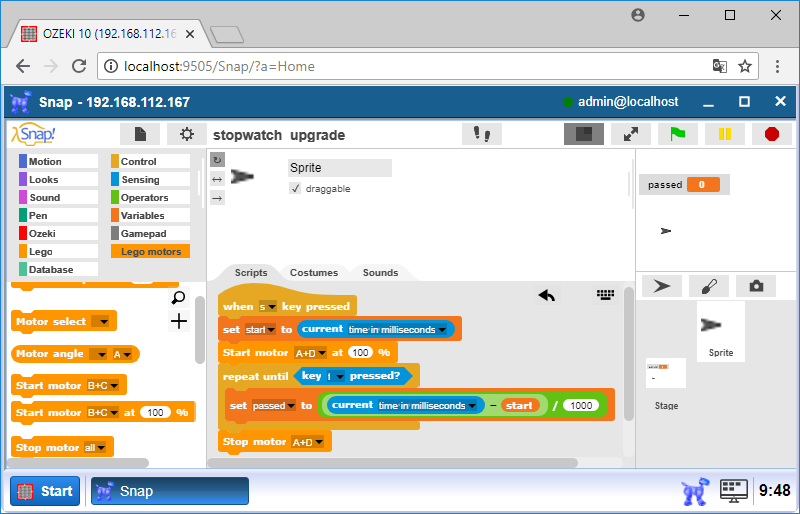
Task: Select the Sprite thumbnail in corral
Action: click(x=720, y=331)
